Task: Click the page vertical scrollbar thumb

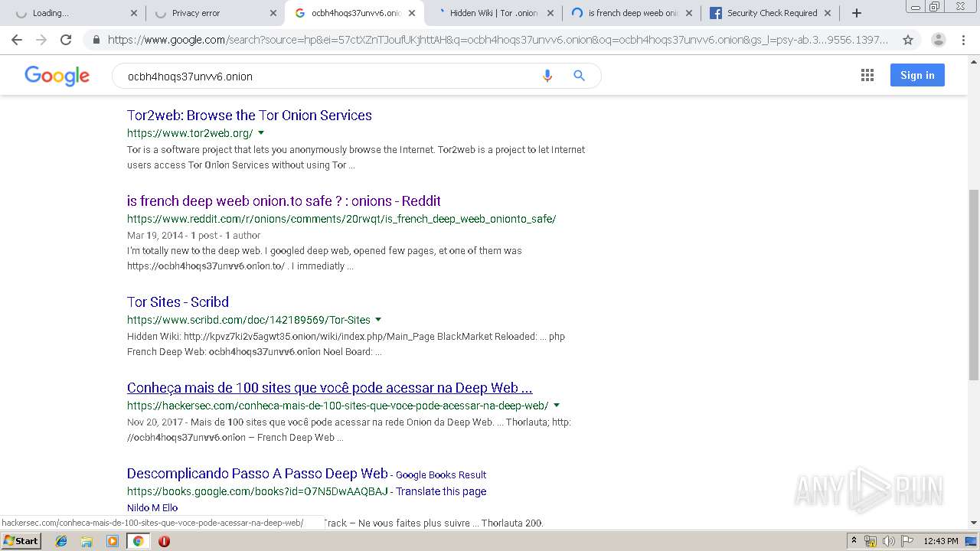Action: [973, 285]
